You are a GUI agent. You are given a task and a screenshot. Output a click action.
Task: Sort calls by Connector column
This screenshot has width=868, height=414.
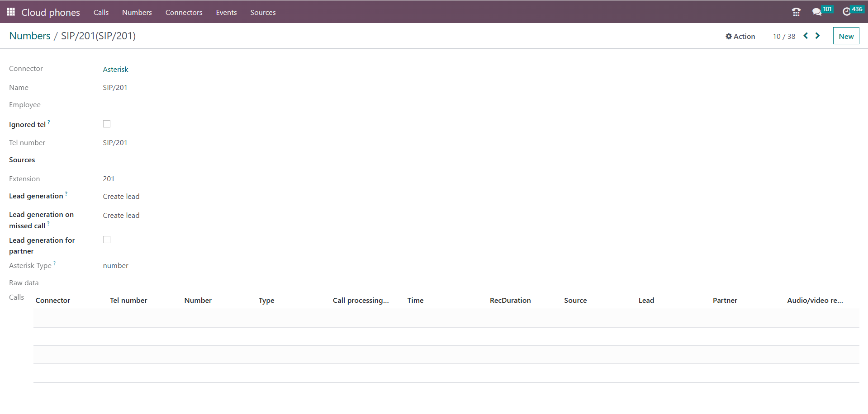click(x=52, y=300)
